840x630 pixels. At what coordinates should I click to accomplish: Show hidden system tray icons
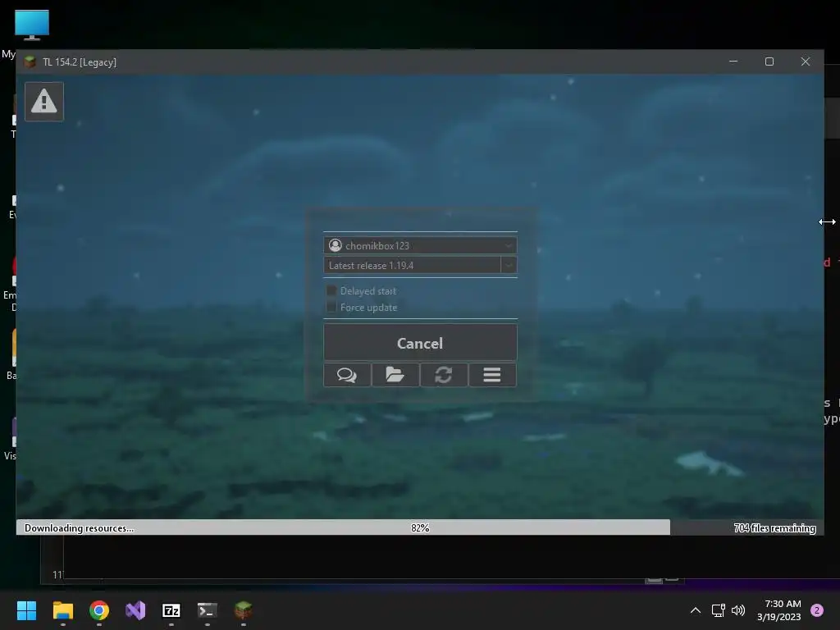[x=696, y=610]
